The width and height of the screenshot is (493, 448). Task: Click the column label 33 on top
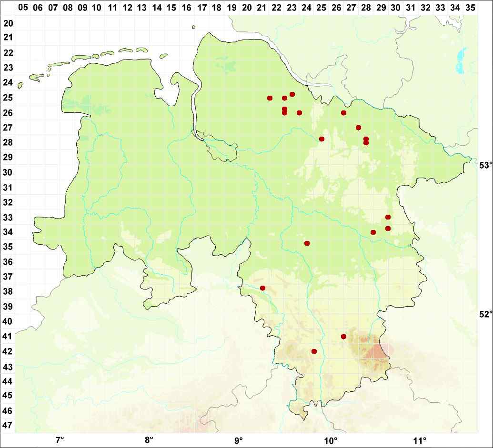coord(441,8)
